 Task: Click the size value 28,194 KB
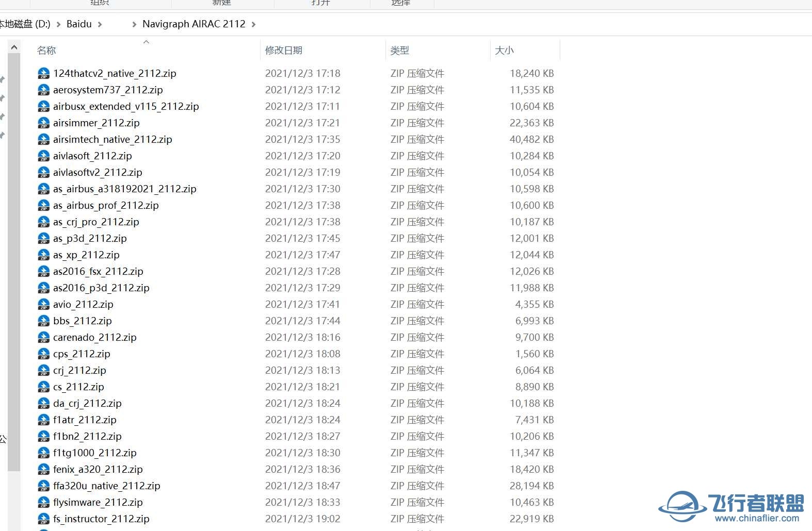click(532, 486)
